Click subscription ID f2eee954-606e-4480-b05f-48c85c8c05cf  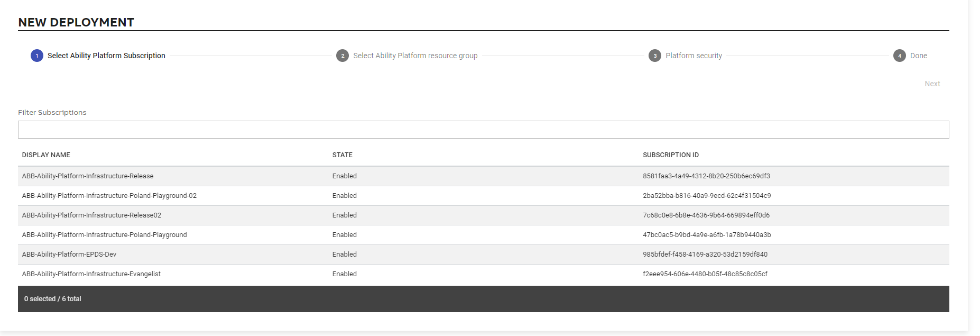[705, 274]
